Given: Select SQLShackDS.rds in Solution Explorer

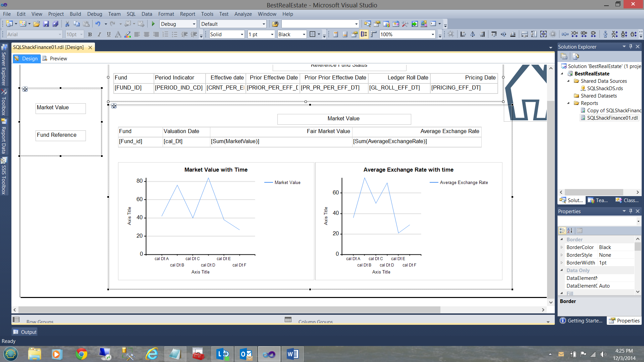Looking at the screenshot, I should [605, 88].
